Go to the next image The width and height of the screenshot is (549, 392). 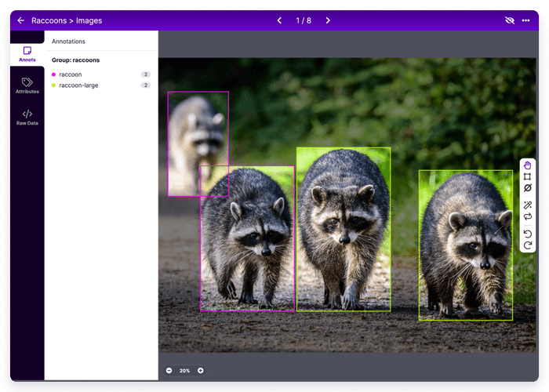(x=328, y=20)
